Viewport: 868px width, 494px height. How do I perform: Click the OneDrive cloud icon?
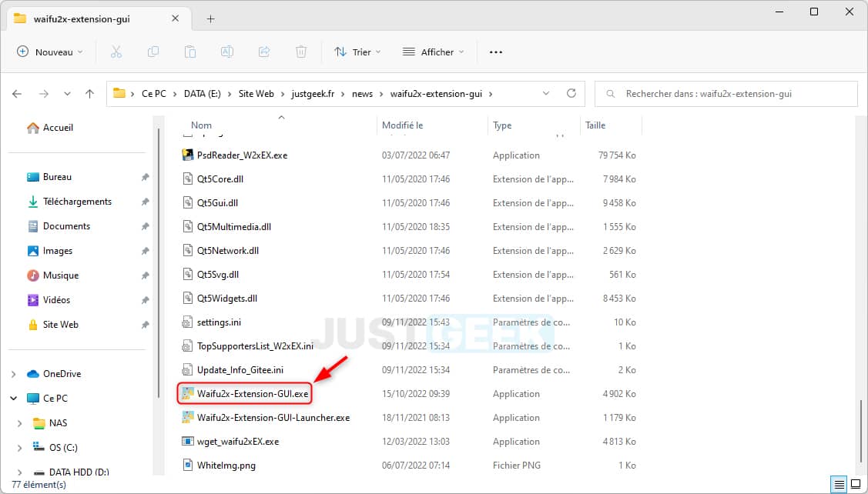33,374
